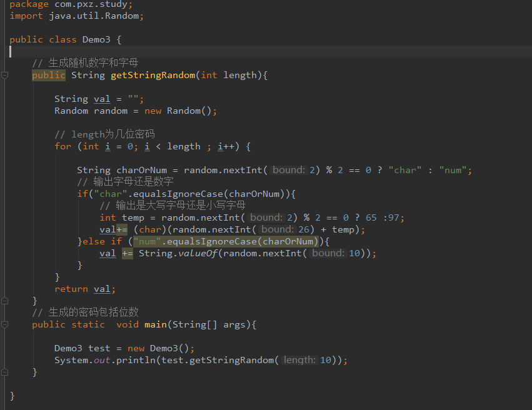This screenshot has width=532, height=410.
Task: Click the highlighted "num".equalsIgnoreCase condition
Action: click(226, 241)
